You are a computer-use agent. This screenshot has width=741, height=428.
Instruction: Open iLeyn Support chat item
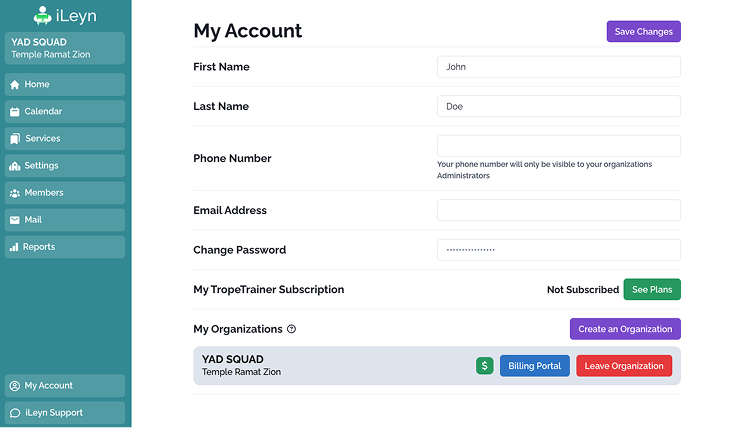pos(65,413)
